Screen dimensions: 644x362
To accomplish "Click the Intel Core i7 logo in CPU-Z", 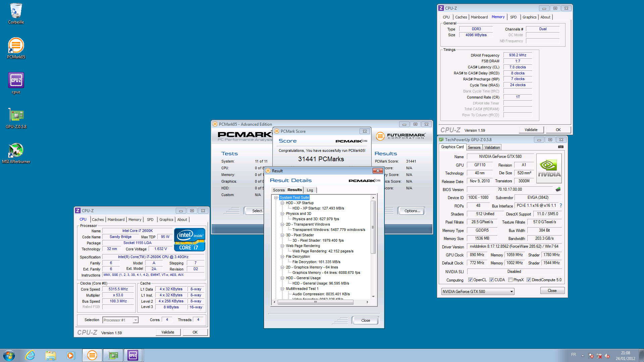I will click(190, 239).
